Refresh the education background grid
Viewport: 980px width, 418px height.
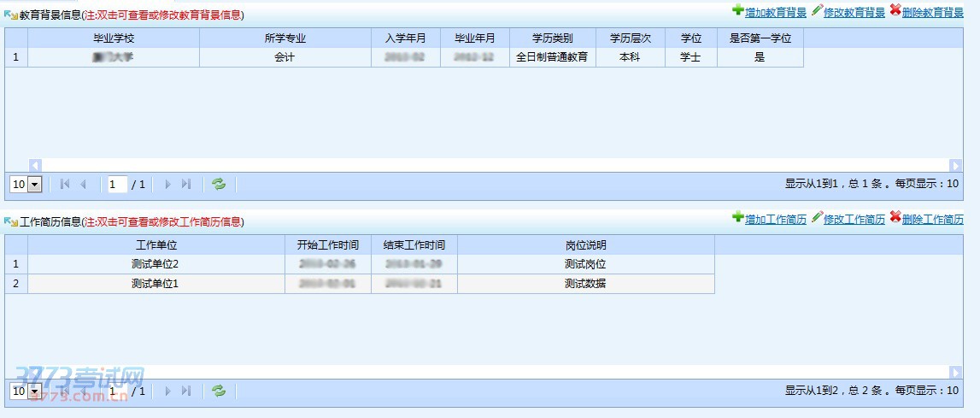[x=219, y=184]
